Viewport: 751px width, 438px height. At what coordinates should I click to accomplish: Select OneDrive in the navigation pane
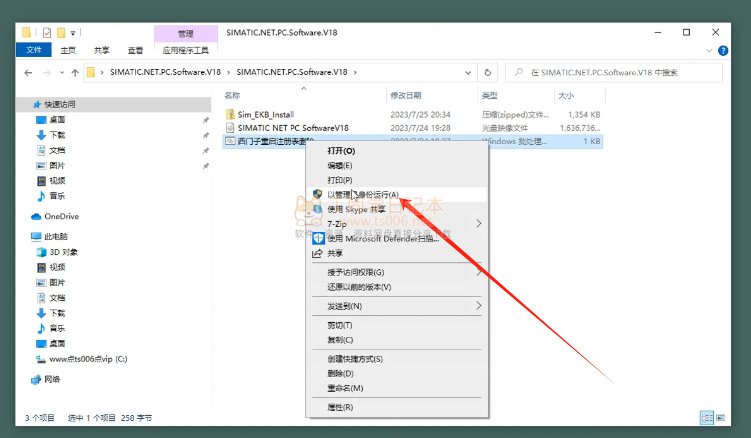[61, 217]
